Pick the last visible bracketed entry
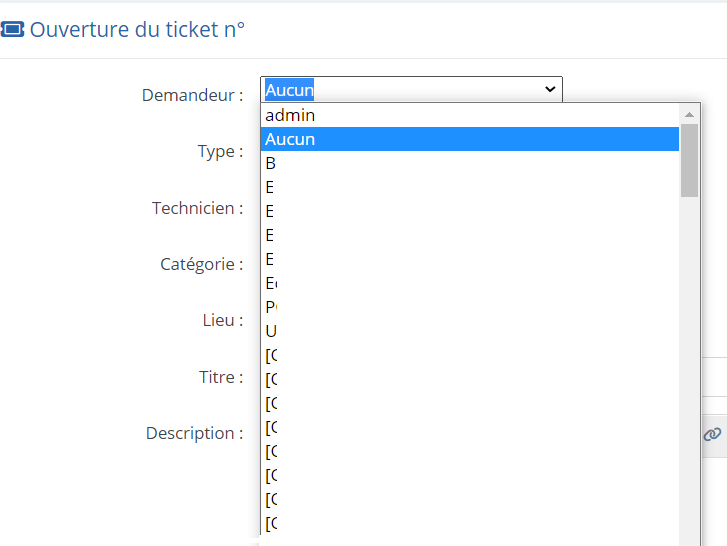727x546 pixels. (470, 523)
